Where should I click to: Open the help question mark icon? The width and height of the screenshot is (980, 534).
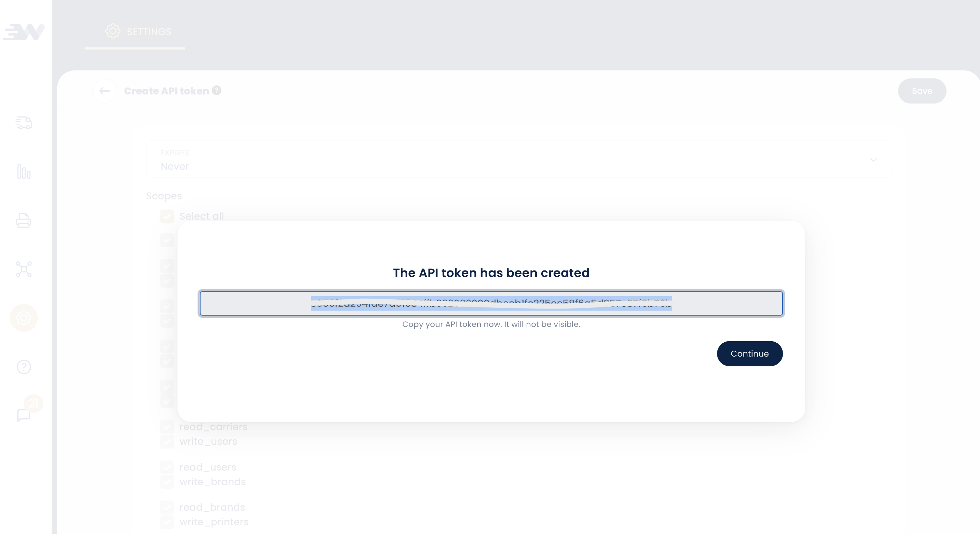24,367
